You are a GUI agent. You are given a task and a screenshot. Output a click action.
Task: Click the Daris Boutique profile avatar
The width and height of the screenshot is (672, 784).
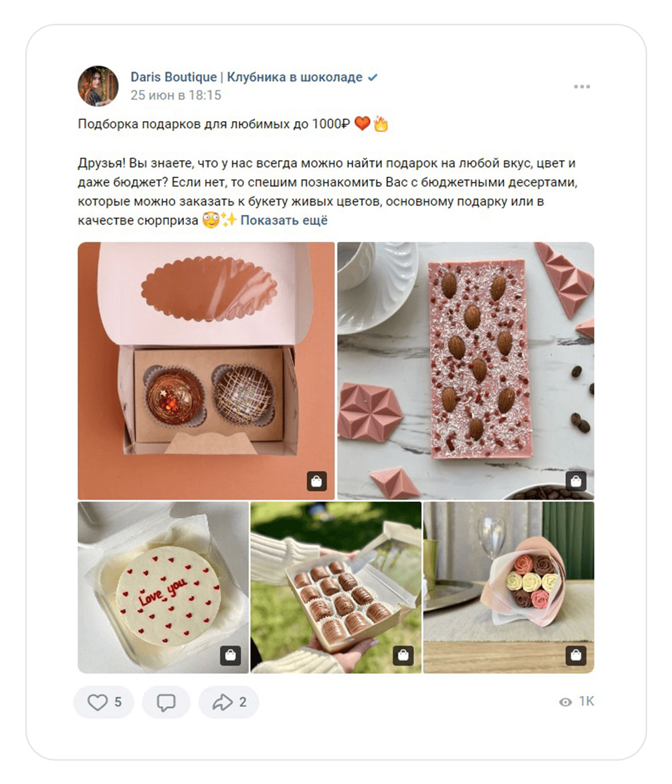tap(98, 86)
